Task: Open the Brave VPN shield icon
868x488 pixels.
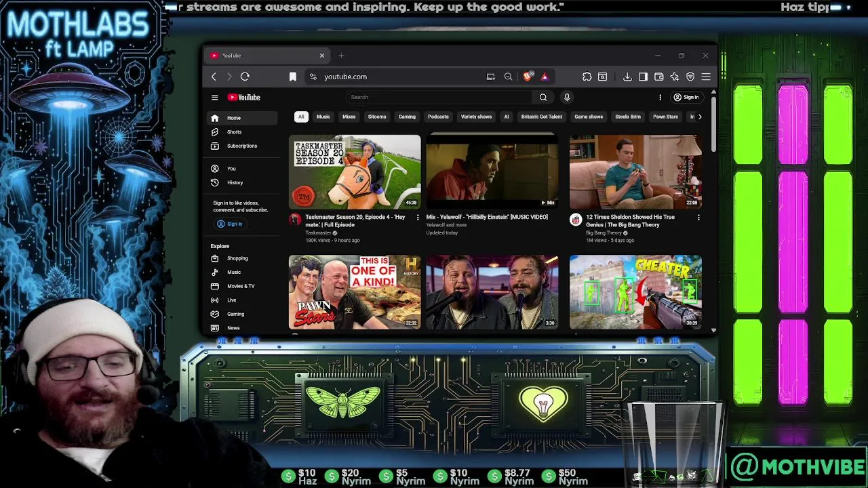Action: 690,77
